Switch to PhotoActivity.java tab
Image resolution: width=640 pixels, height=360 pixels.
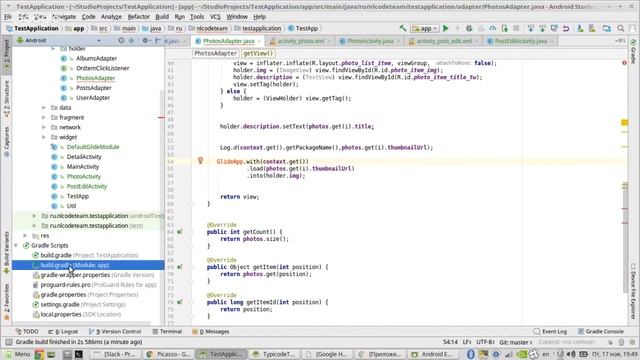pos(370,41)
